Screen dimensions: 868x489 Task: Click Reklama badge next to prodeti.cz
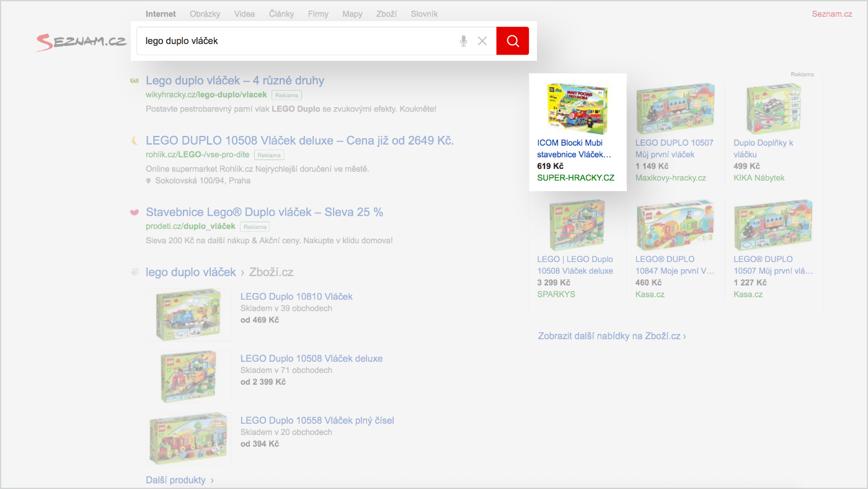pyautogui.click(x=255, y=227)
